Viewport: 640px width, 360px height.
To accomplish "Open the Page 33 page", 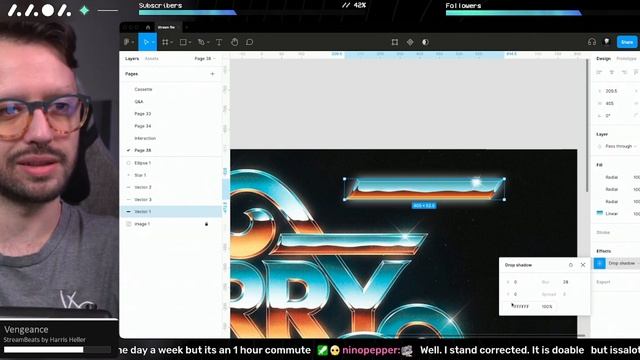I will pyautogui.click(x=142, y=114).
